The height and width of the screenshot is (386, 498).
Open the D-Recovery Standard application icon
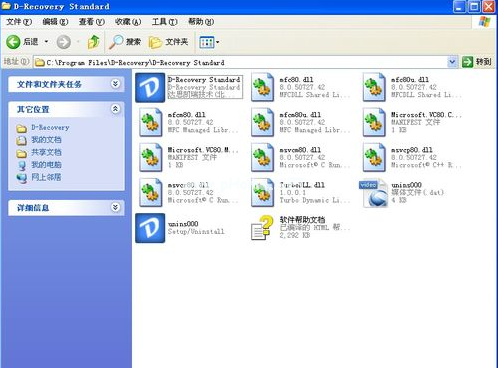tap(150, 87)
